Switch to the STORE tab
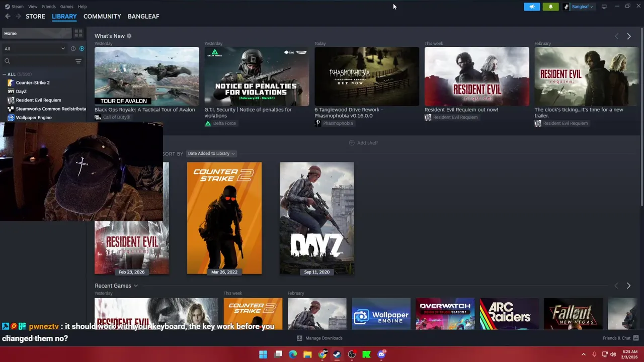The image size is (644, 362). 35,17
